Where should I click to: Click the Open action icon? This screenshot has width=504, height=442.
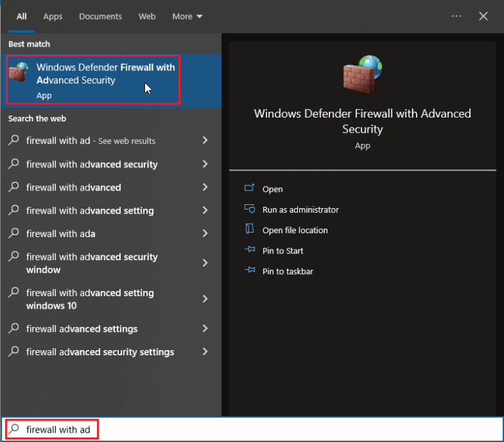(249, 188)
